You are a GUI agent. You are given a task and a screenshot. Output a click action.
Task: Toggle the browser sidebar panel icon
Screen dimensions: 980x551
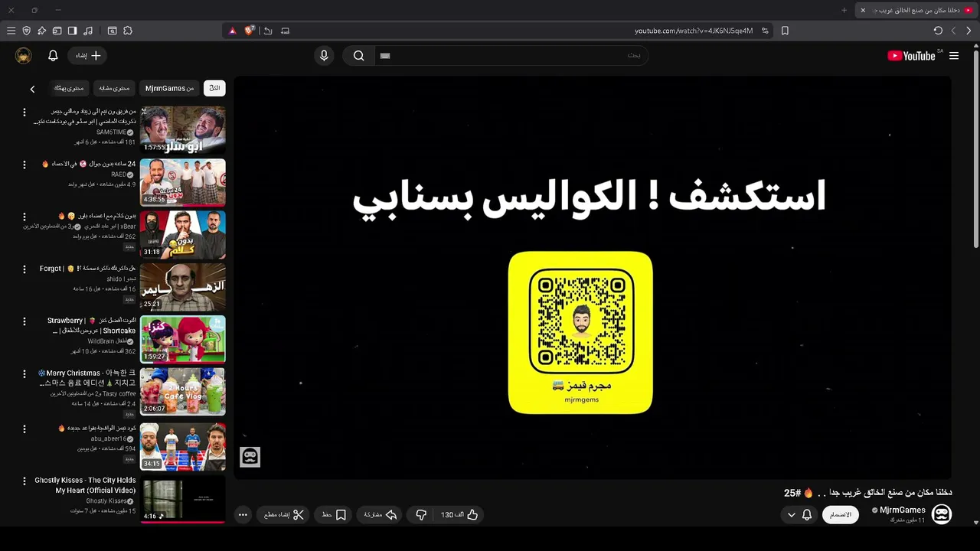tap(72, 31)
